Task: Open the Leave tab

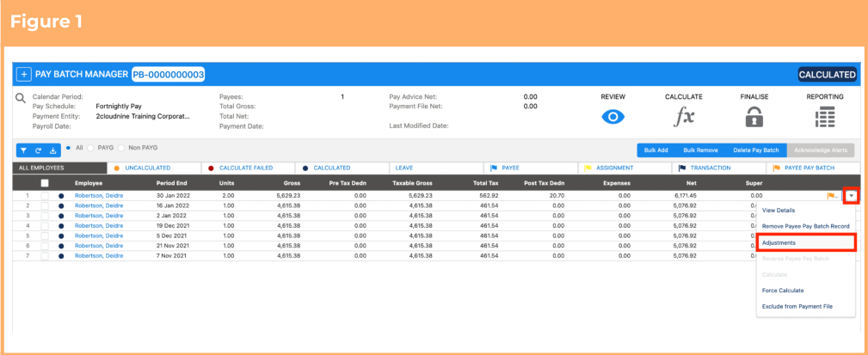Action: [436, 168]
